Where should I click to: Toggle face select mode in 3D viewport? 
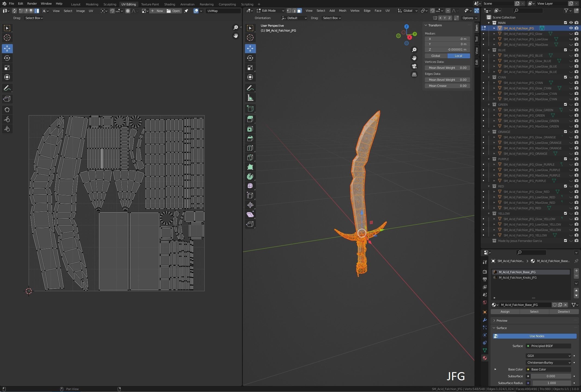click(299, 11)
